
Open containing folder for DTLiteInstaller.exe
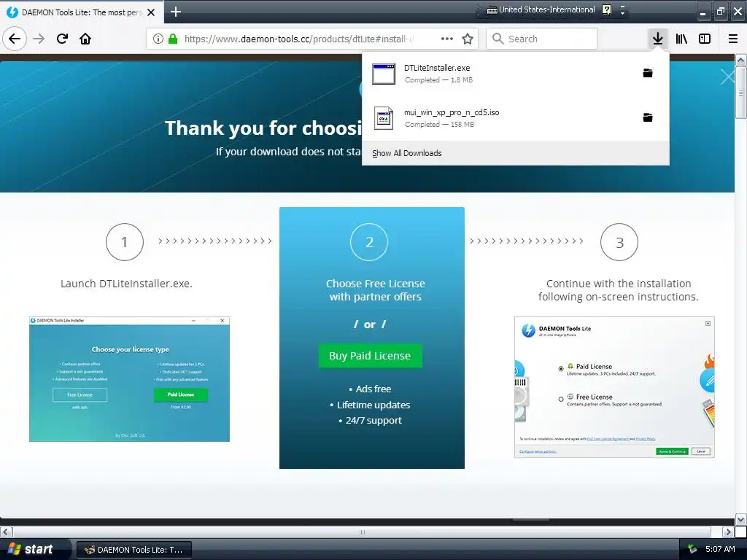(648, 73)
